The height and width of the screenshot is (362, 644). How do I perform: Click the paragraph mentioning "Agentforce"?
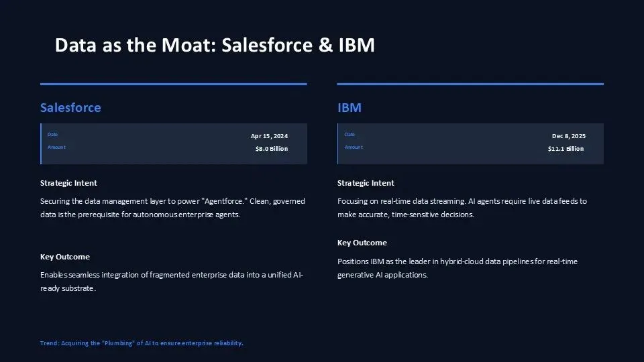pos(172,208)
